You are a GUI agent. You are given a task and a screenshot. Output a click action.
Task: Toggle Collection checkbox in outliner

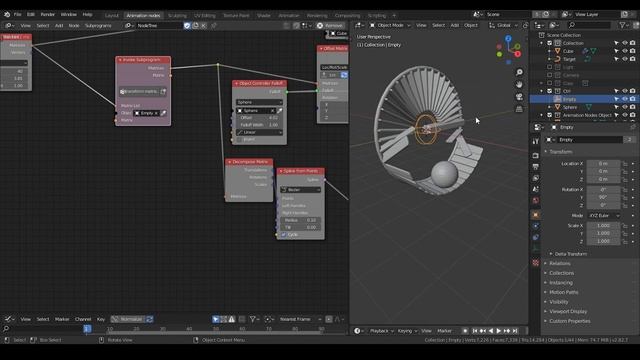coord(549,43)
